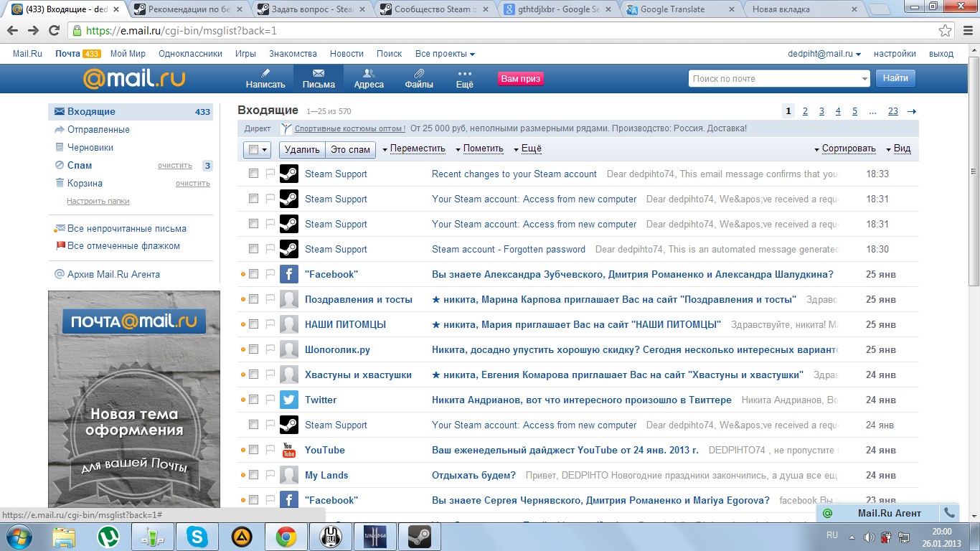Open the настройки link
The image size is (980, 551).
coord(895,54)
